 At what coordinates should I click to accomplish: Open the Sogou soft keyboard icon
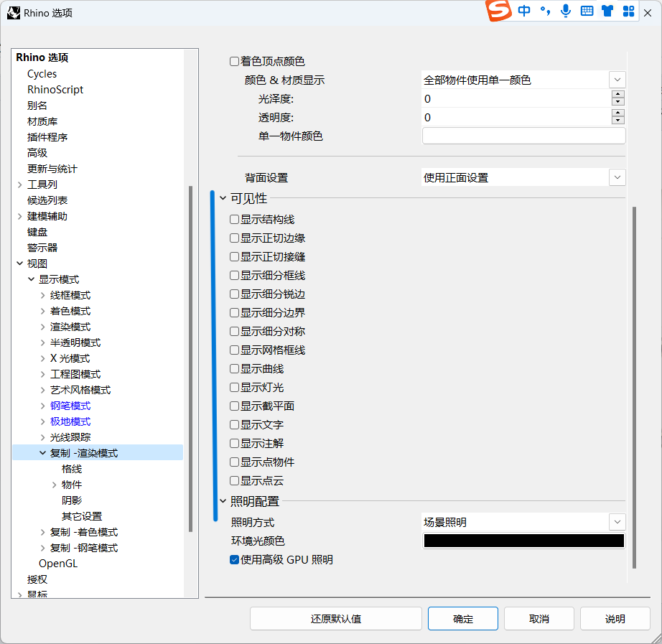(x=587, y=11)
